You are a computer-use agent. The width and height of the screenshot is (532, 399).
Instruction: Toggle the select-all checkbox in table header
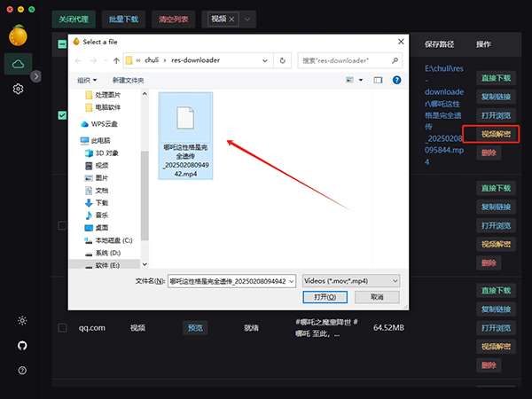pyautogui.click(x=62, y=43)
